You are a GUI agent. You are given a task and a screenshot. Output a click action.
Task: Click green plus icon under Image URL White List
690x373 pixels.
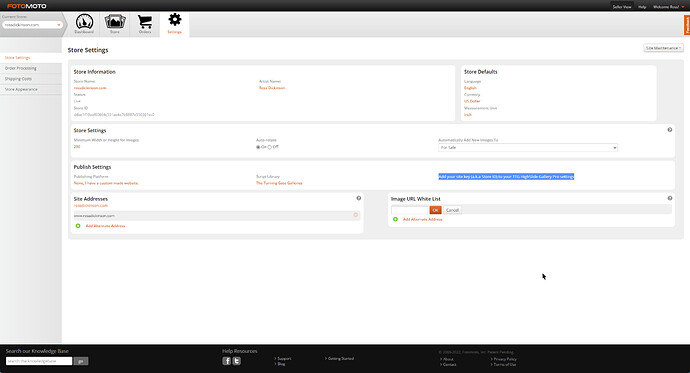point(395,219)
